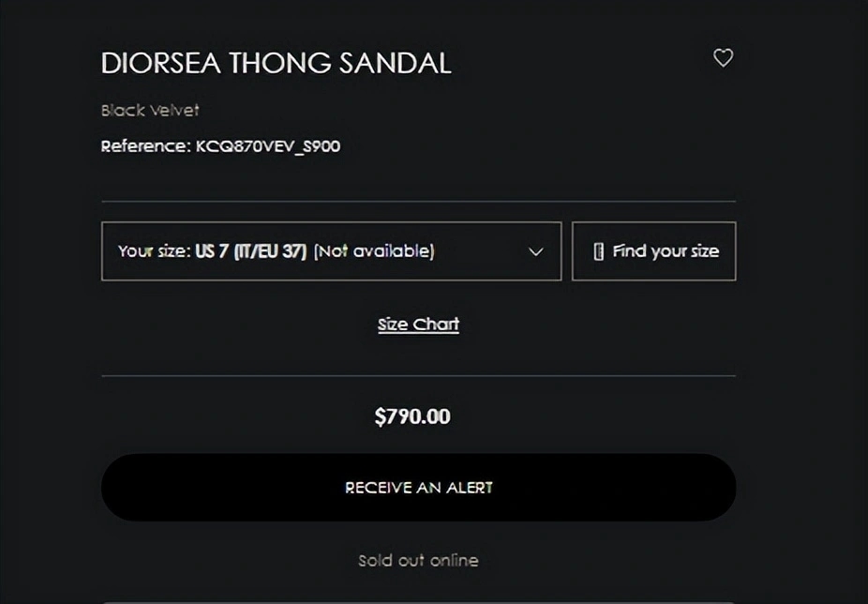
Task: Click the Diorsea Thong Sandal product title
Action: tap(276, 63)
